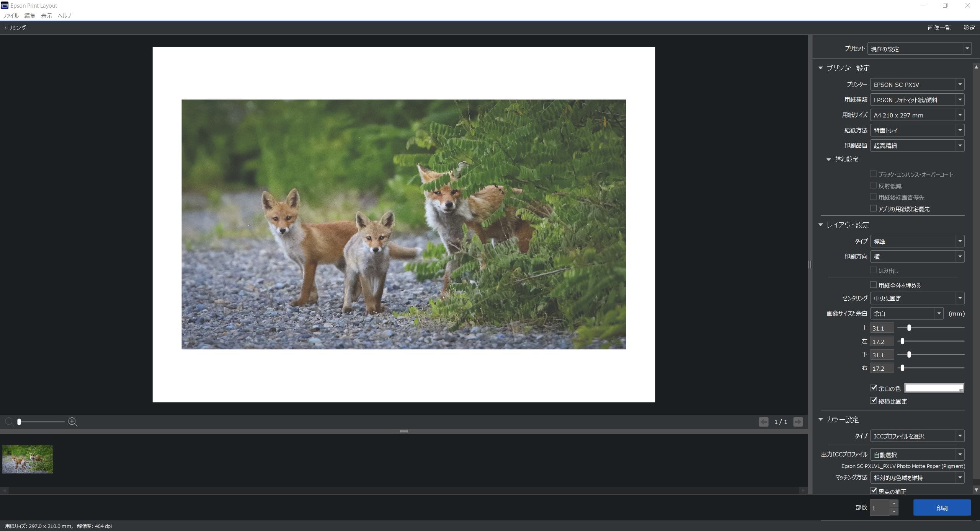Open the 印刷品質 dropdown
Viewport: 980px width, 531px height.
click(x=917, y=146)
